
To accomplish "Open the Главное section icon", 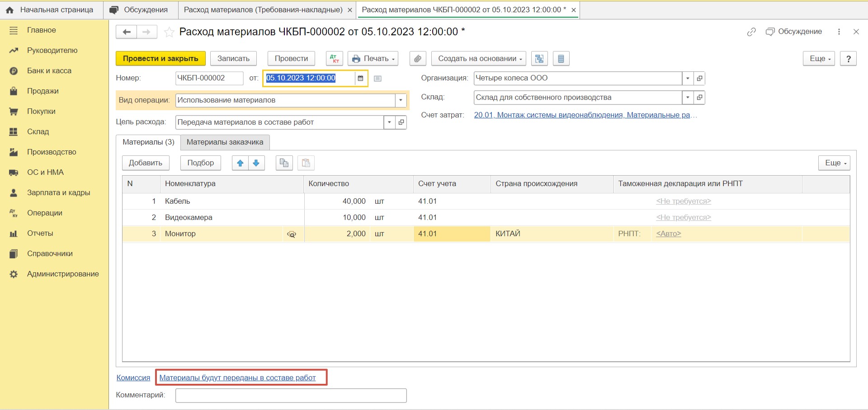I will (14, 30).
